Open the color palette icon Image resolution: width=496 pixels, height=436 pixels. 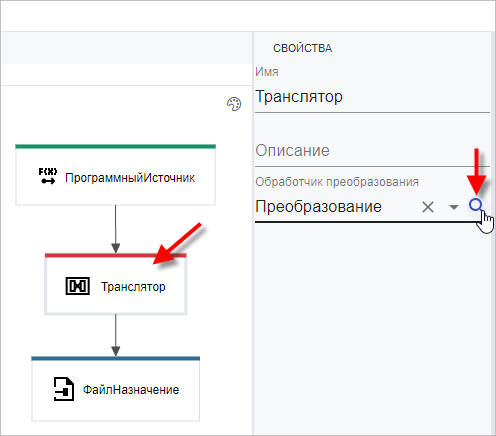234,104
